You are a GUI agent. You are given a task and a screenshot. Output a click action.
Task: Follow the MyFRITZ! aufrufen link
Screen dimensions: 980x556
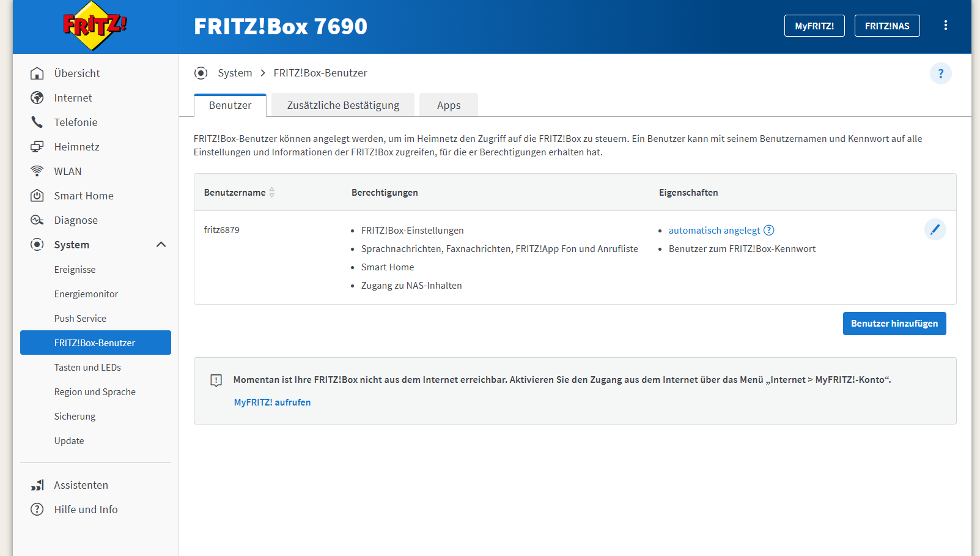coord(272,402)
